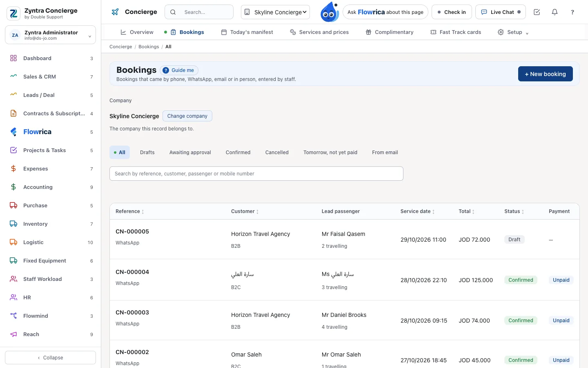Filter bookings by Drafts

click(147, 153)
